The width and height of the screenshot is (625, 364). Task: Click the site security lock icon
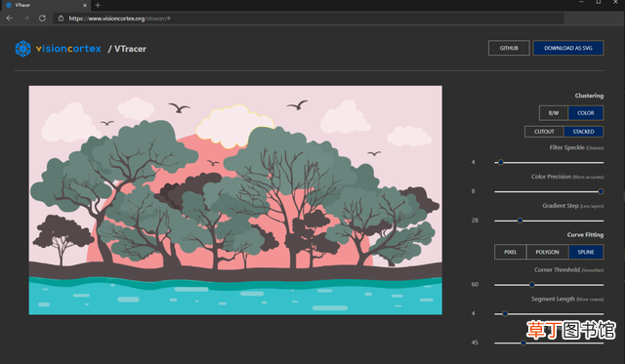61,19
